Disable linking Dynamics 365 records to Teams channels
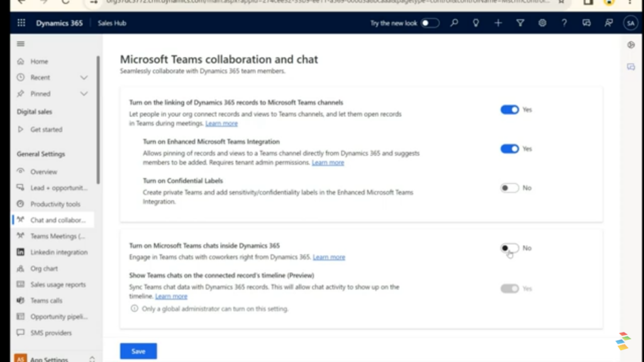This screenshot has height=362, width=644. click(x=509, y=109)
